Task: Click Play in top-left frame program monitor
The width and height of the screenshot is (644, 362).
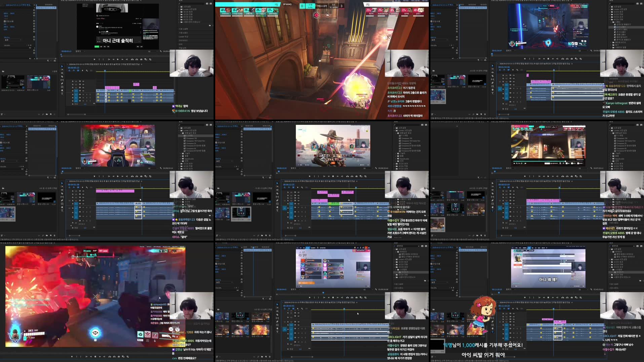Action: coord(118,59)
